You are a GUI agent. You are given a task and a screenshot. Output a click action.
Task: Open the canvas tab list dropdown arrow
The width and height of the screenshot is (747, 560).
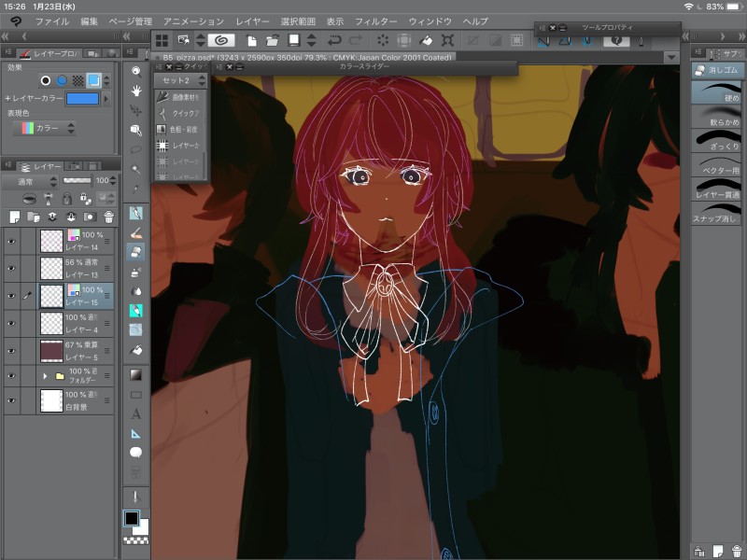[671, 58]
